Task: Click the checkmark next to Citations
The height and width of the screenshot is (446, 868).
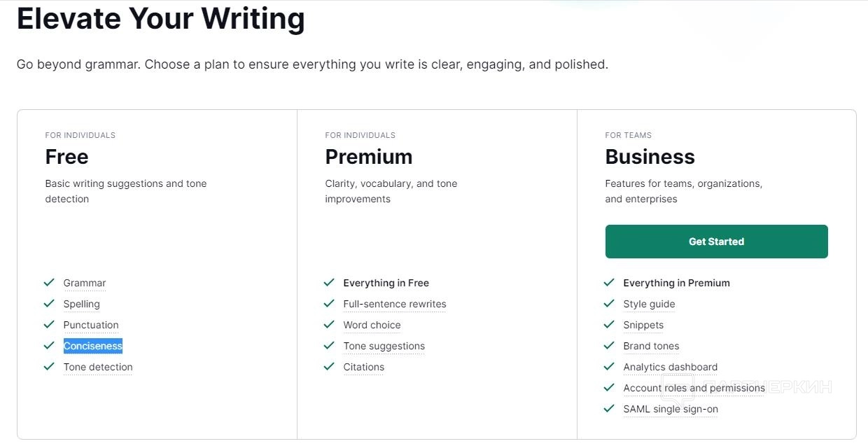Action: pyautogui.click(x=329, y=367)
